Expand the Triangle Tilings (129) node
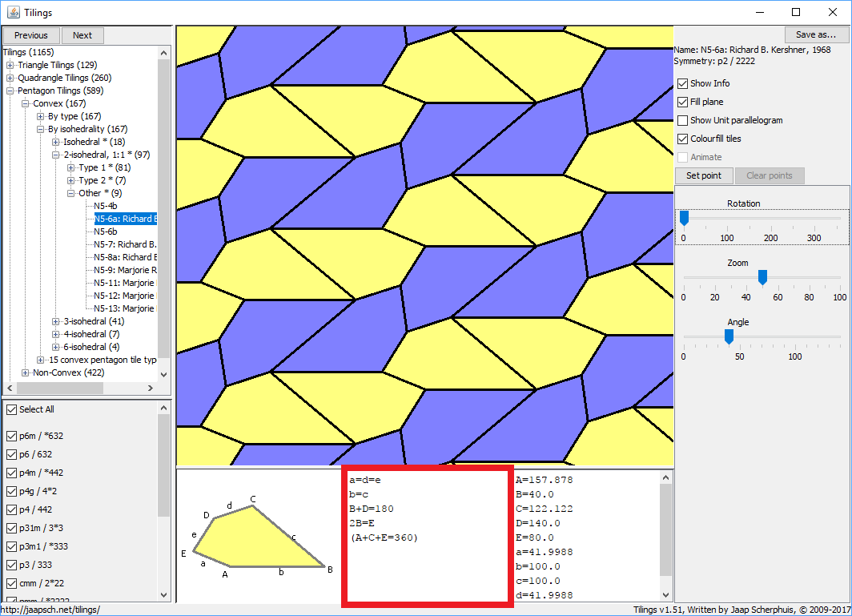 (10, 65)
